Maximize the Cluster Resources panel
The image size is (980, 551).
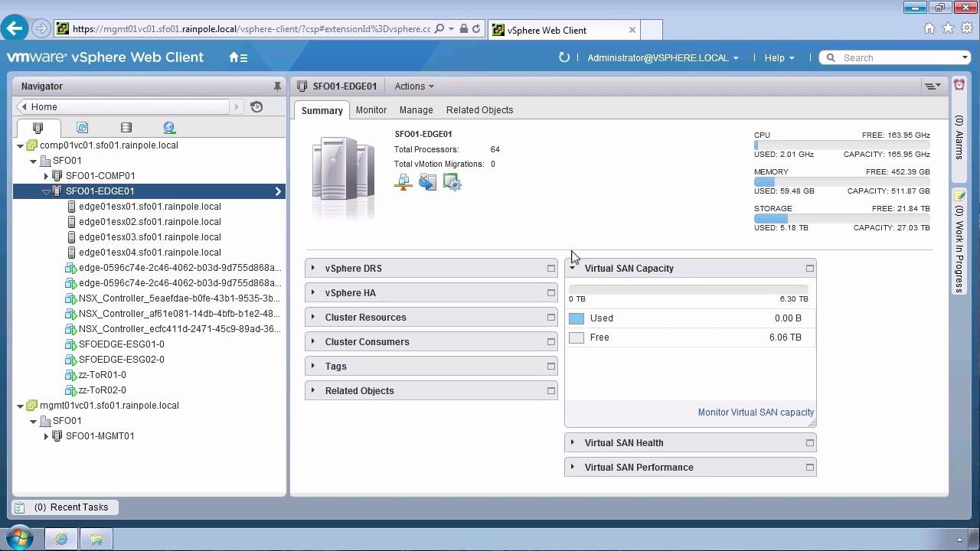point(550,317)
